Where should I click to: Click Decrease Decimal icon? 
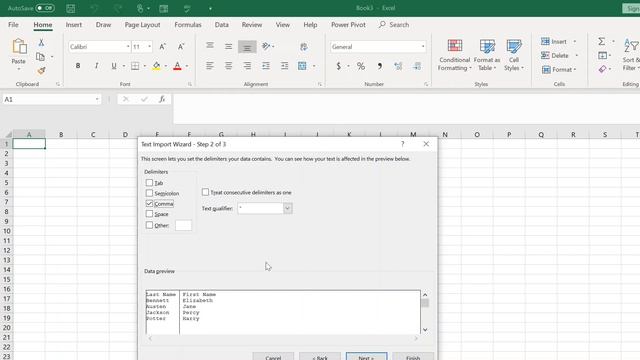tap(417, 66)
